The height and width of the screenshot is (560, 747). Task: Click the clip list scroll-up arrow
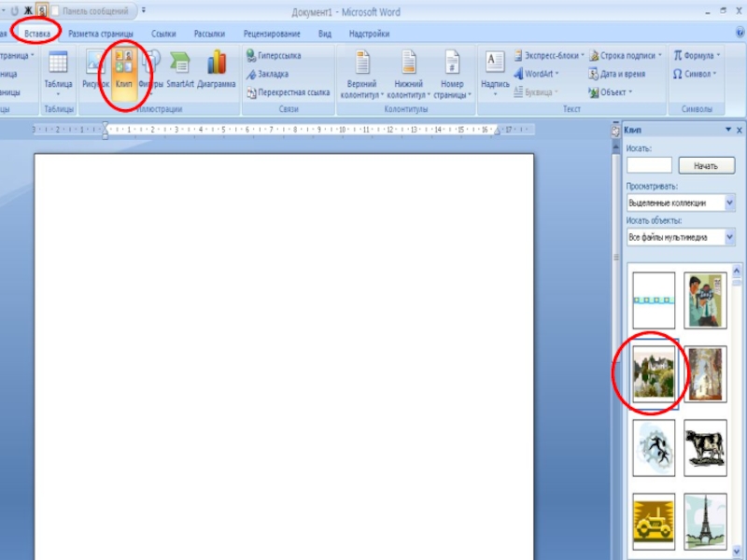737,271
